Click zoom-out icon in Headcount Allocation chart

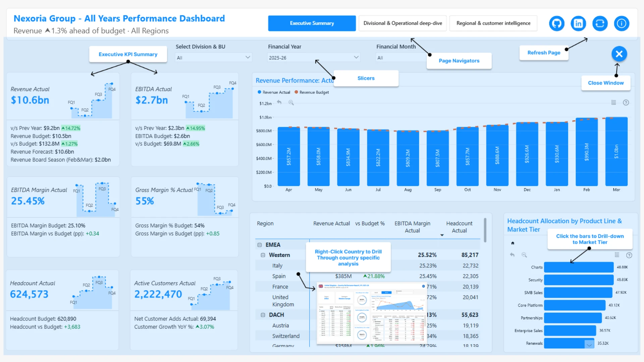(x=524, y=255)
